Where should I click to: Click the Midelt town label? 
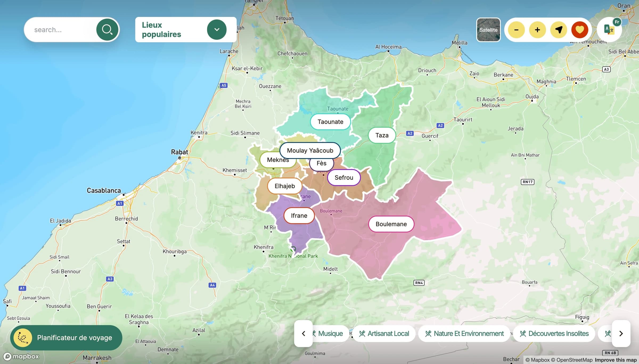tap(330, 269)
